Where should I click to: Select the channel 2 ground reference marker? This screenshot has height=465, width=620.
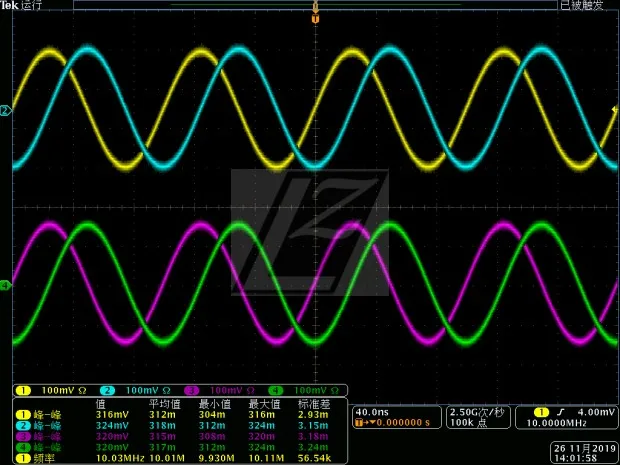[x=5, y=111]
